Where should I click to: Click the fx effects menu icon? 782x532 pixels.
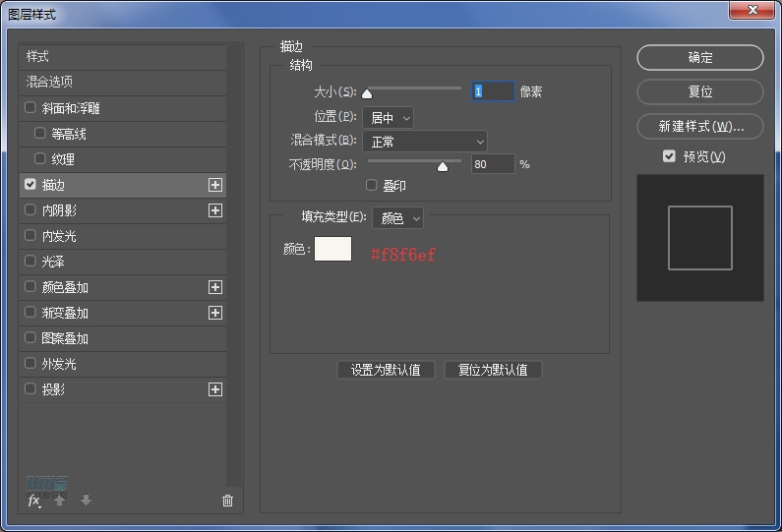33,501
